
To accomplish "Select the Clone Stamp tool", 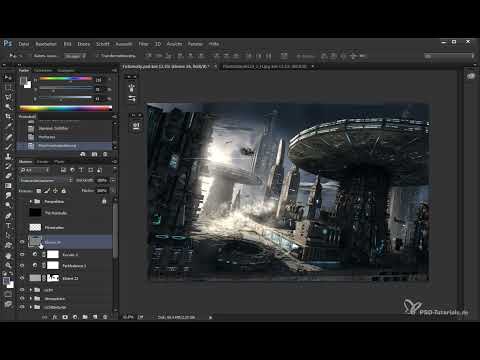I will click(8, 156).
